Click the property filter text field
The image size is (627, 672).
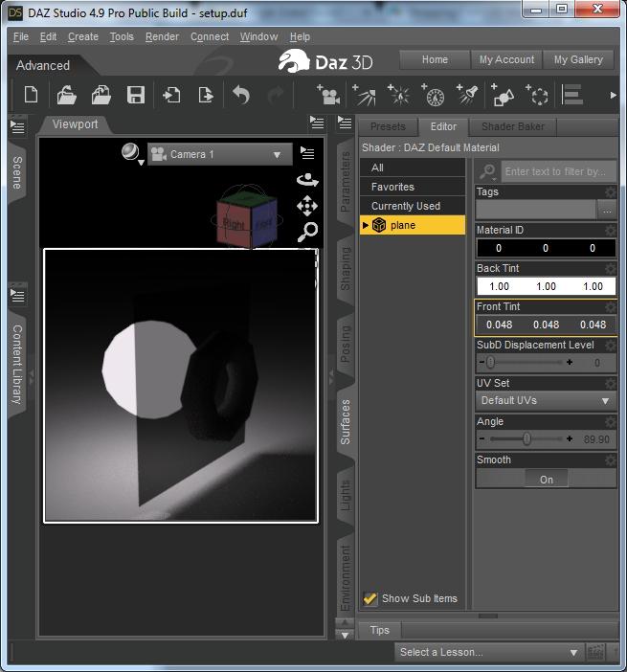(x=558, y=171)
